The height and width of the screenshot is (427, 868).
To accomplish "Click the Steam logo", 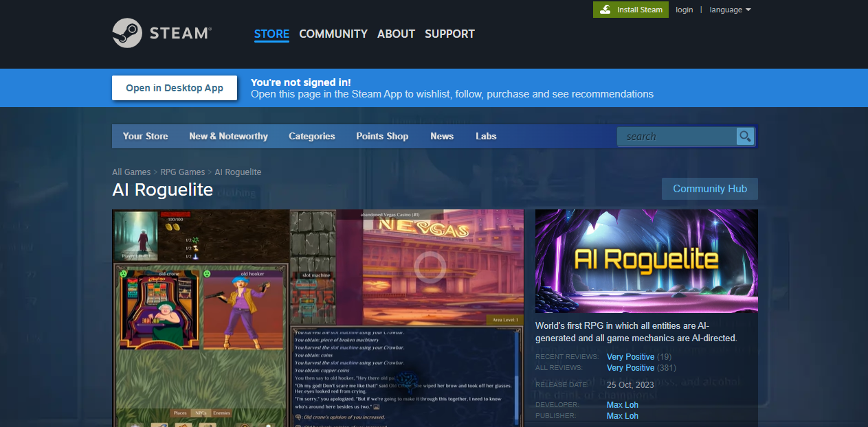I will pyautogui.click(x=162, y=33).
